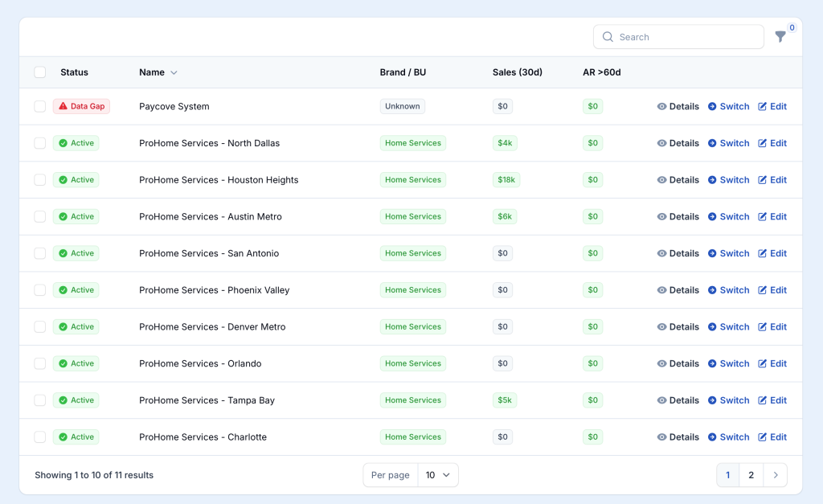
Task: Toggle the select-all checkbox in header
Action: pyautogui.click(x=40, y=72)
